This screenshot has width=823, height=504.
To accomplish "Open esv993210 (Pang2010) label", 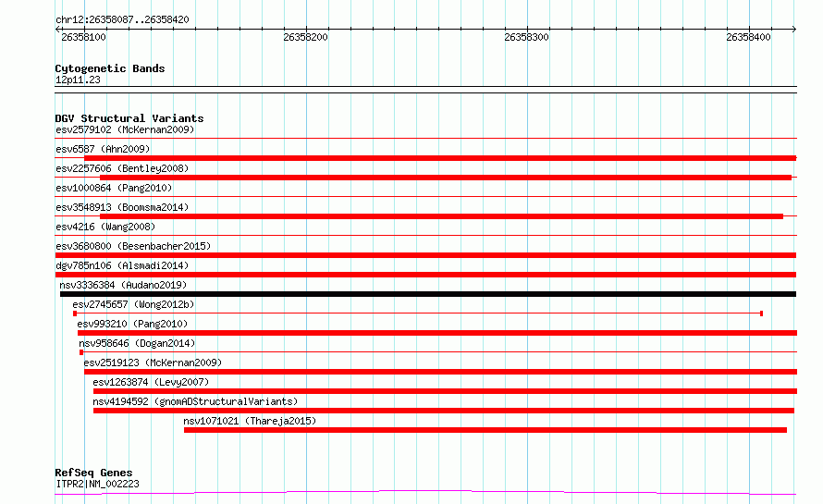I will pos(132,324).
